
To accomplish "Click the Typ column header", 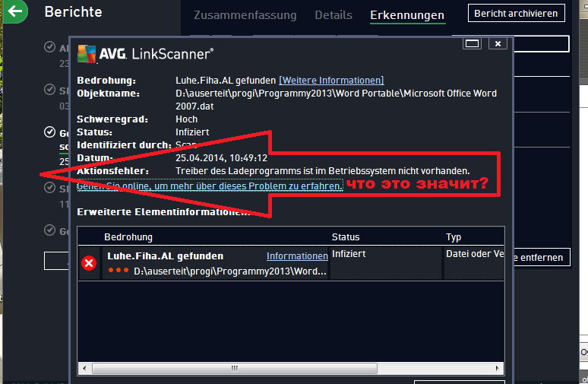I will [454, 236].
